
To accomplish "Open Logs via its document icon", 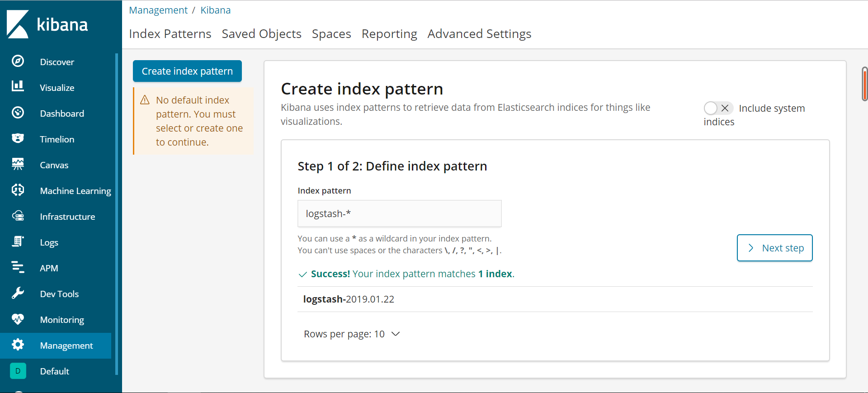I will pos(18,241).
